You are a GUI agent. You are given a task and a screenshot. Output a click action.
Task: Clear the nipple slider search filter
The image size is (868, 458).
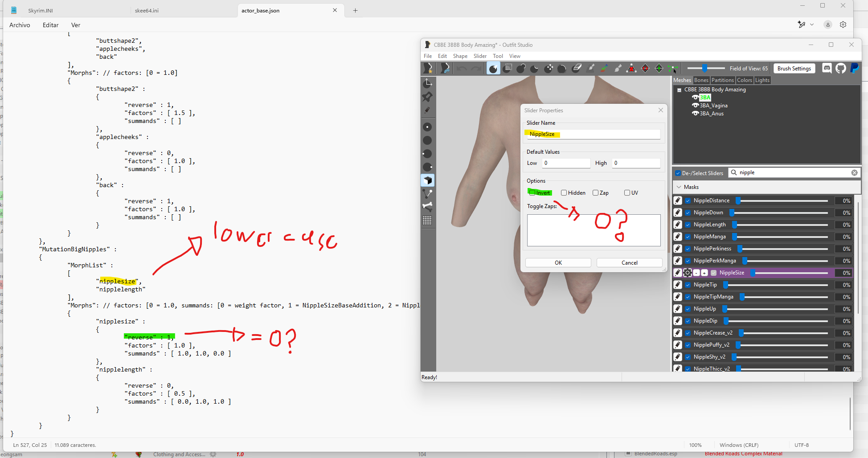pyautogui.click(x=854, y=173)
